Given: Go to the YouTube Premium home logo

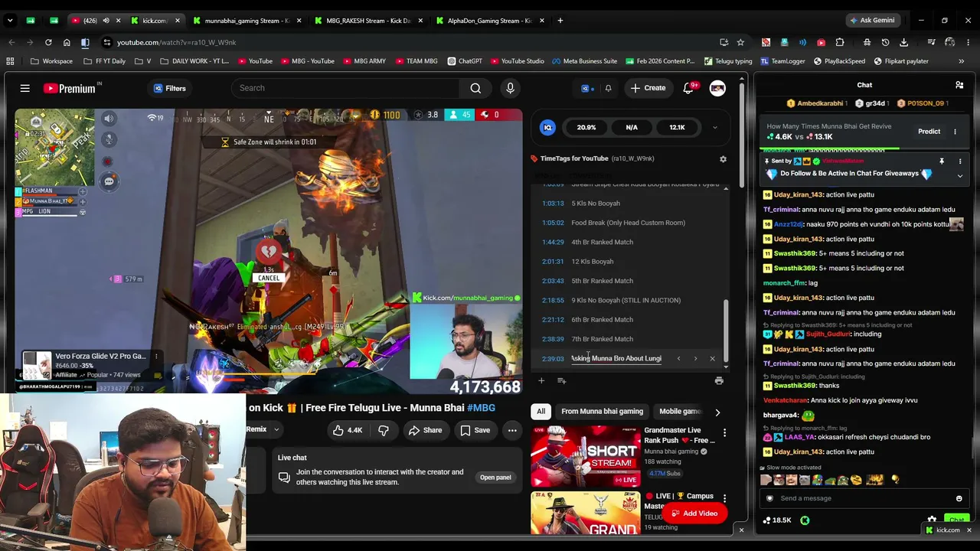Looking at the screenshot, I should pos(73,89).
